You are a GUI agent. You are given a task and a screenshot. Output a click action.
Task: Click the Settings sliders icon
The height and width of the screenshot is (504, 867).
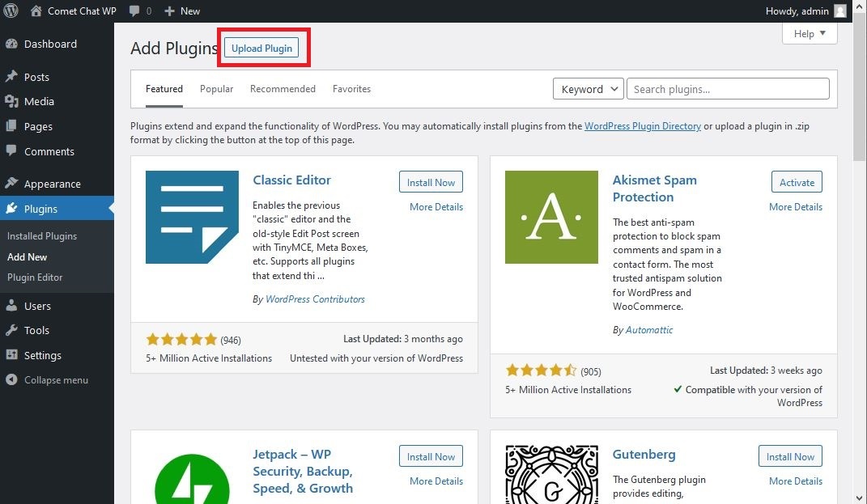click(x=11, y=355)
